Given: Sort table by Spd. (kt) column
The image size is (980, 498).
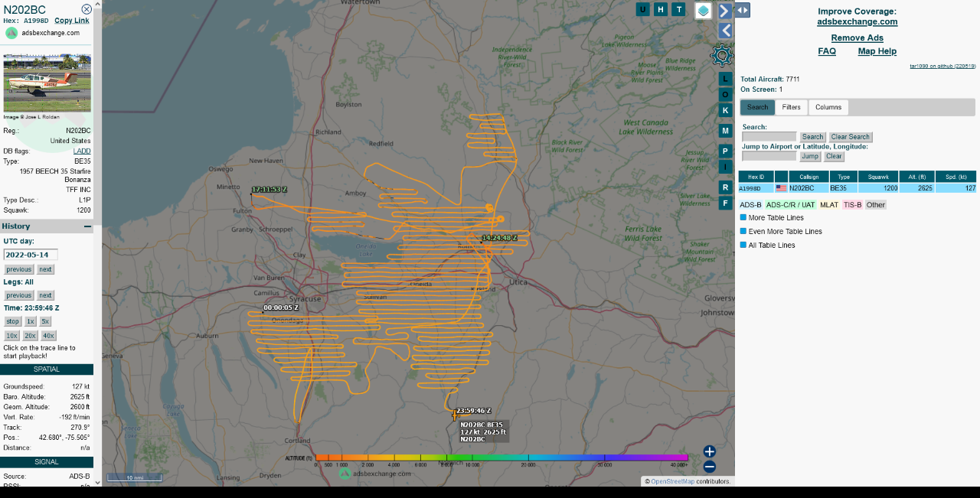Looking at the screenshot, I should point(955,177).
